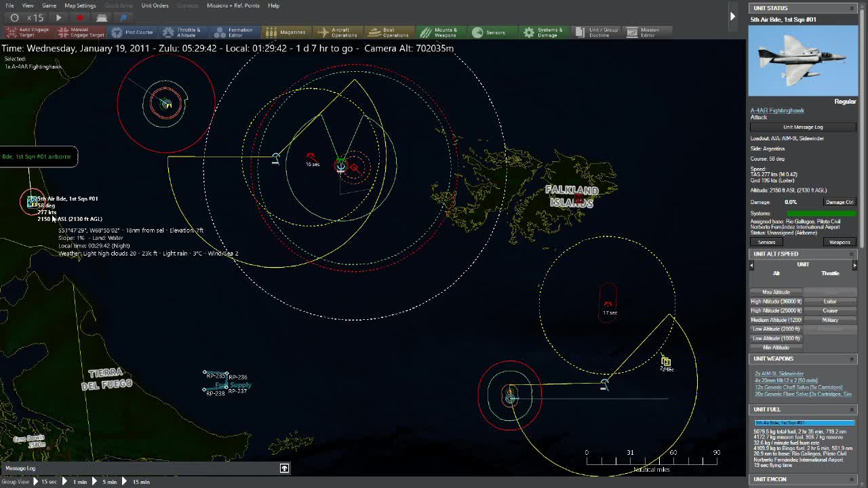This screenshot has width=868, height=488.
Task: Click the Weapons button in Unit Status
Action: coord(840,242)
